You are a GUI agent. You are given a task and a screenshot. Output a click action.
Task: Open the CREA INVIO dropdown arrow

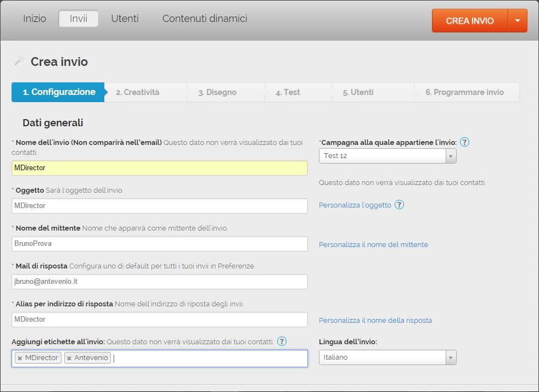point(518,21)
